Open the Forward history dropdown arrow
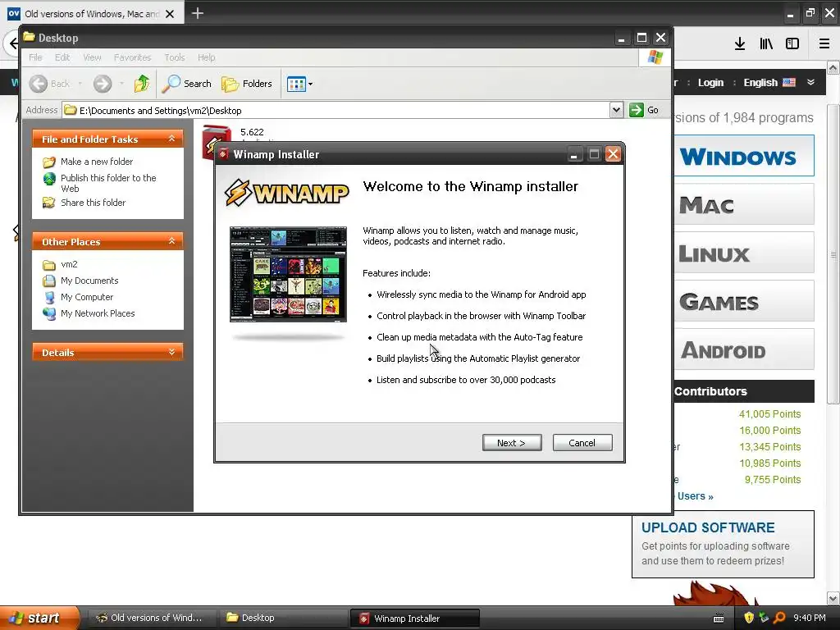 coord(121,84)
